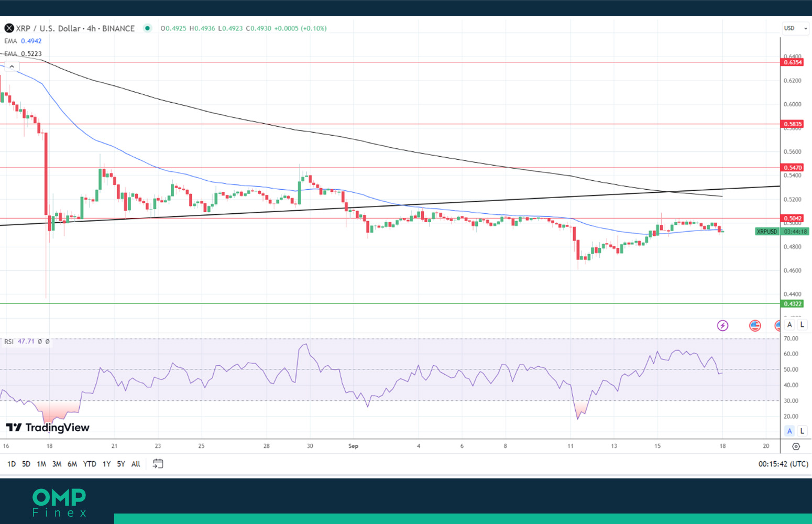This screenshot has height=524, width=812.
Task: Select the YTD time range
Action: [90, 464]
